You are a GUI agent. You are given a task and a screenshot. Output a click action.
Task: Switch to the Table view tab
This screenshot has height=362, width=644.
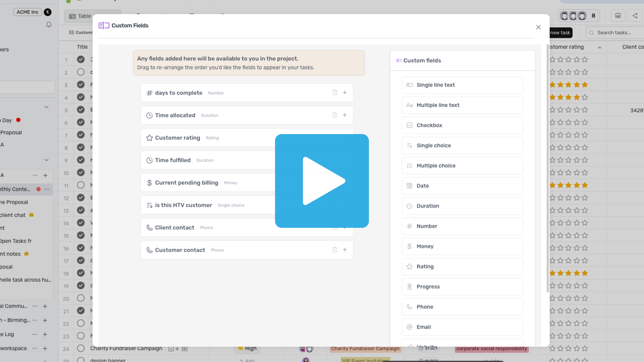[x=80, y=16]
